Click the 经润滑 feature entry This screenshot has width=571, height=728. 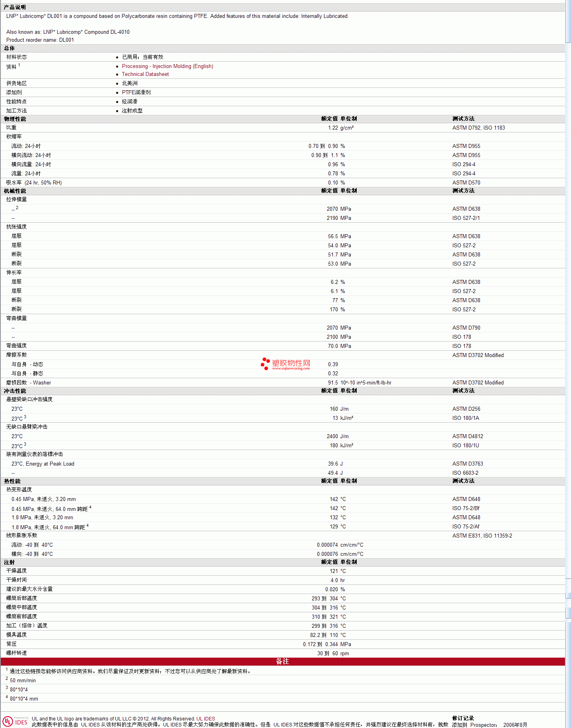pos(130,102)
